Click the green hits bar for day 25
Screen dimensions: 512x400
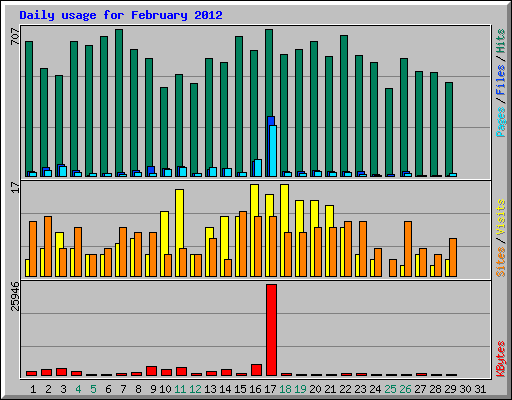click(389, 131)
